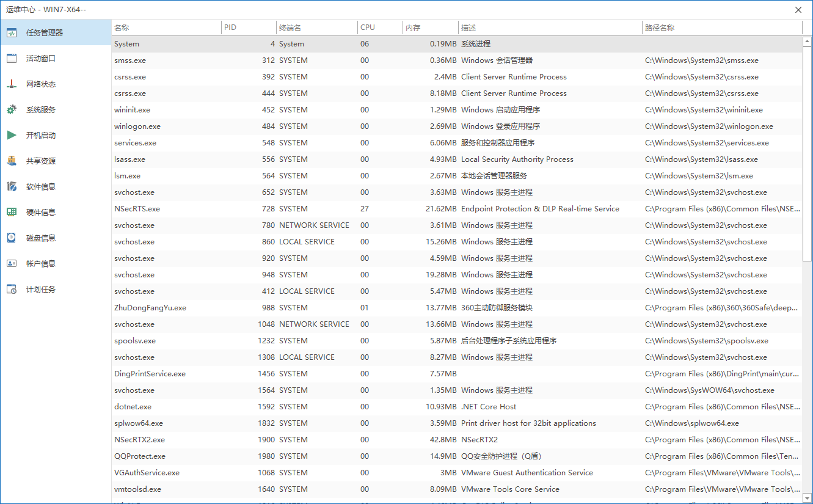This screenshot has height=504, width=813.
Task: Select the spoolsv.exe process name
Action: (135, 341)
